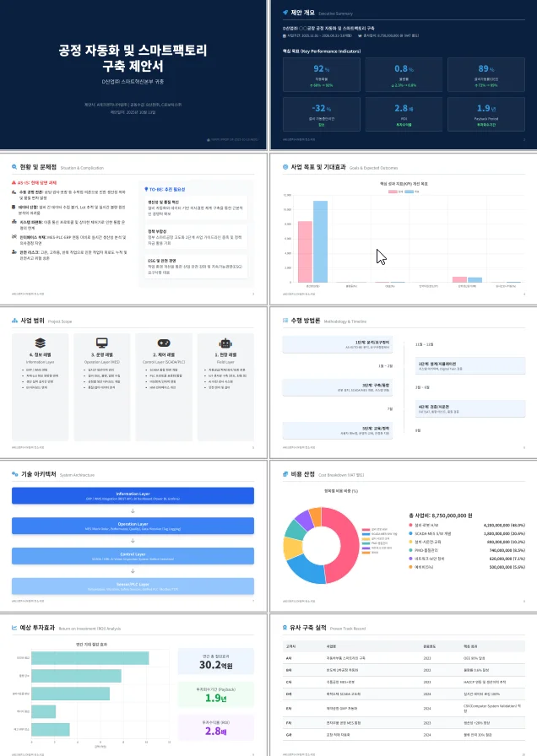
Task: Click the robot icon above 1. 현장 레벨
Action: click(x=225, y=343)
